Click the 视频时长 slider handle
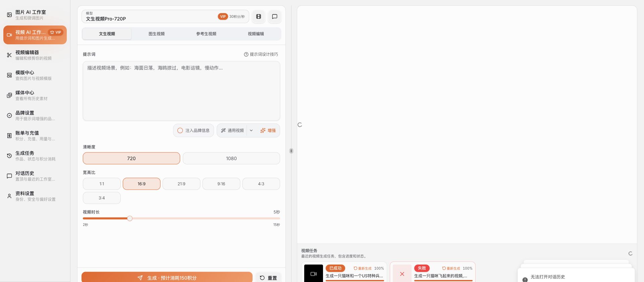The width and height of the screenshot is (644, 282). pyautogui.click(x=130, y=219)
